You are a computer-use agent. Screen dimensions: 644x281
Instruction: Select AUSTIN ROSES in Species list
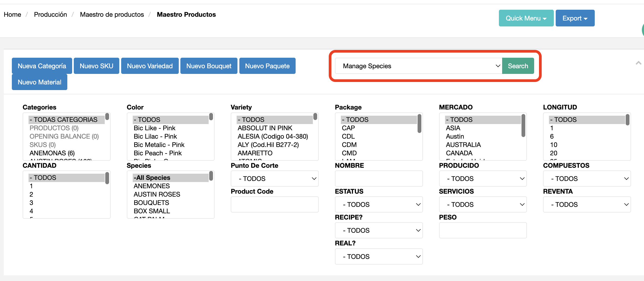coord(157,194)
